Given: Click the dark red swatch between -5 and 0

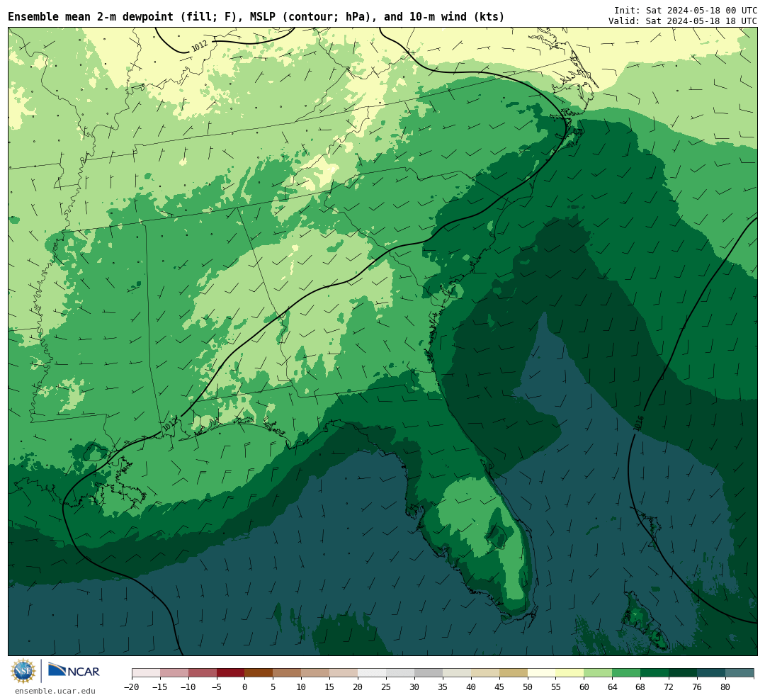Looking at the screenshot, I should tap(230, 673).
